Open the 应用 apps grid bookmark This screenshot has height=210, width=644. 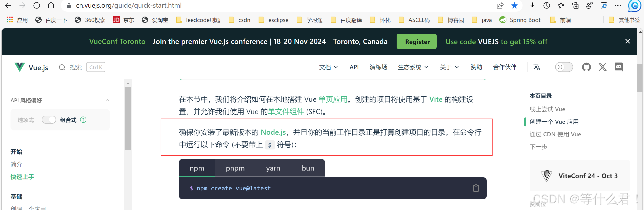[x=17, y=20]
